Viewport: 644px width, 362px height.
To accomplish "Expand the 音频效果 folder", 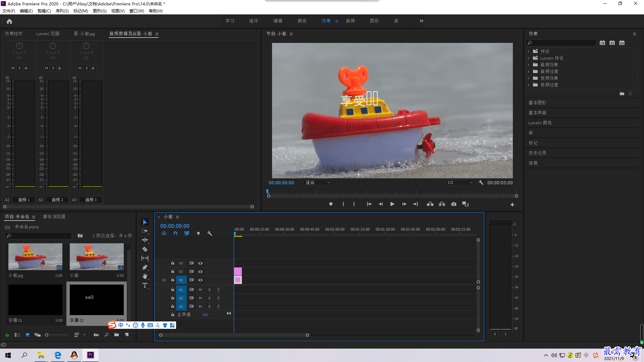I will click(529, 65).
